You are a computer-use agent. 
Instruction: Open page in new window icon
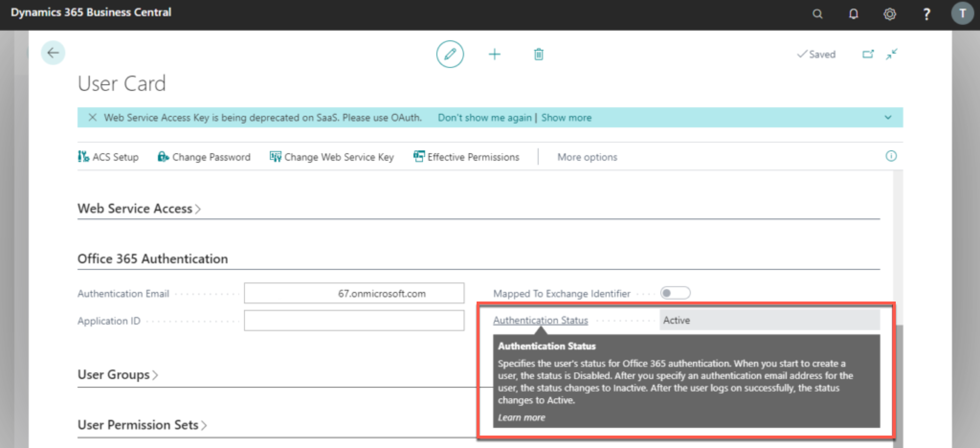868,54
